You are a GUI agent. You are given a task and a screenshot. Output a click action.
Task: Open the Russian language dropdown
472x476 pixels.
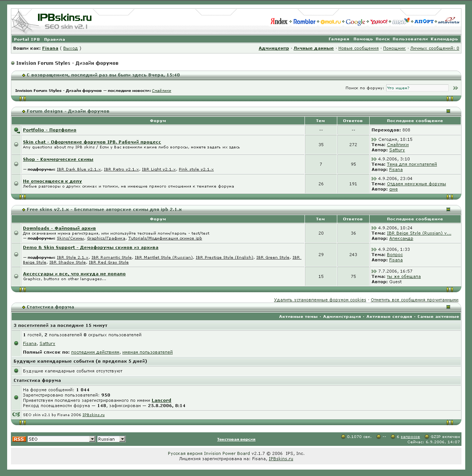(122, 439)
